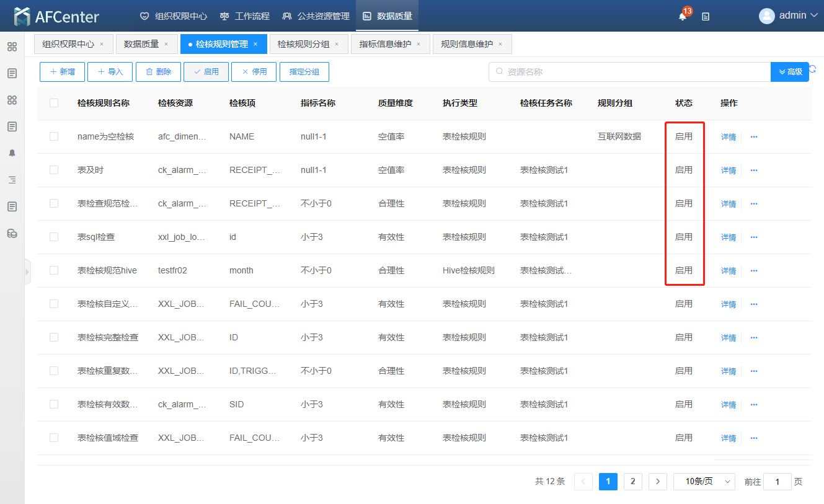
Task: Click the 新增 button
Action: [x=62, y=72]
